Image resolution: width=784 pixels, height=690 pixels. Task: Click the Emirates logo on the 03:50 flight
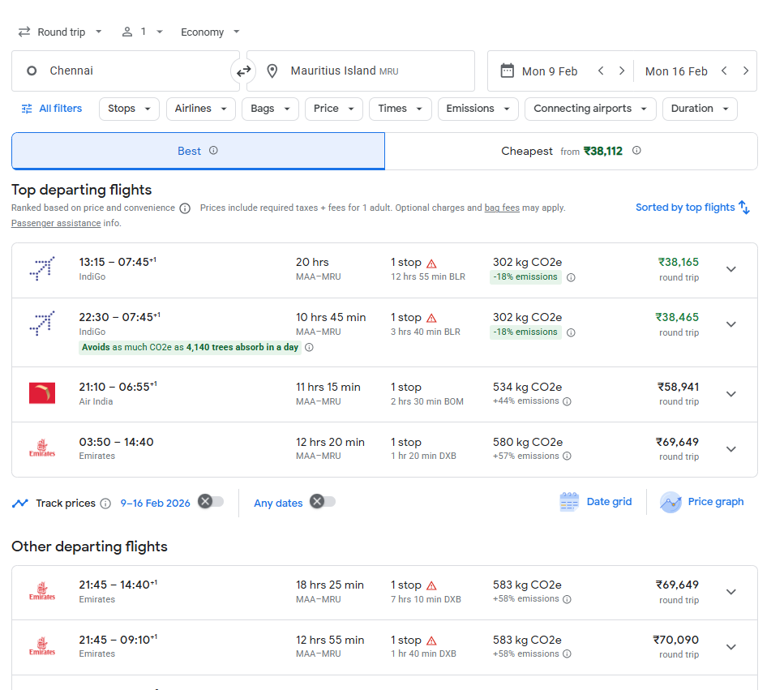(42, 448)
